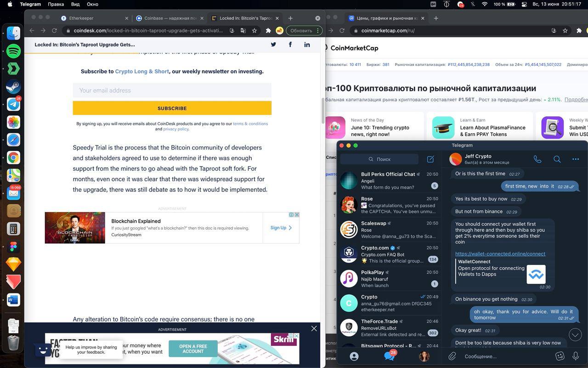Viewport: 588px width, 368px height.
Task: Open the WalletConnect link preview logo
Action: pos(536,275)
